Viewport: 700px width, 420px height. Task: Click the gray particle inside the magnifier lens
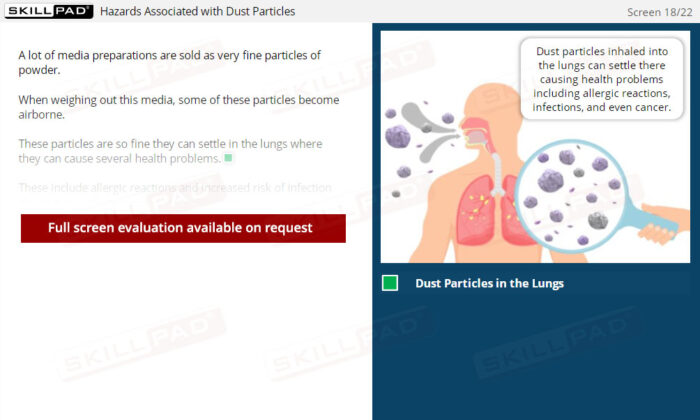coord(597,220)
